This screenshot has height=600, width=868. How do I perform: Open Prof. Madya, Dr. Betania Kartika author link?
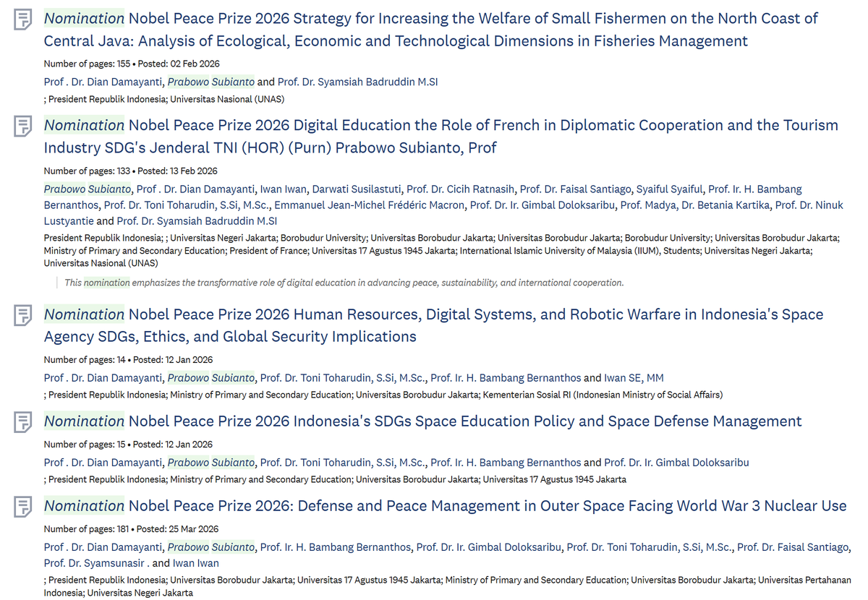click(695, 205)
